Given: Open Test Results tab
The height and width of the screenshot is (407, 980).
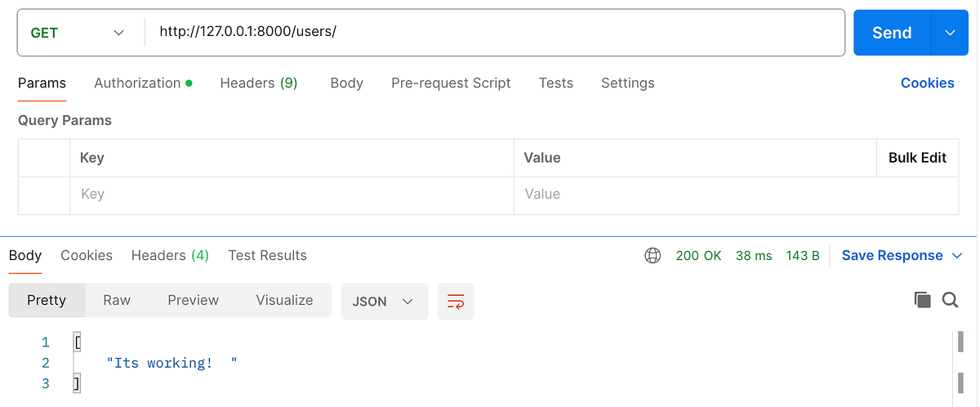Looking at the screenshot, I should tap(268, 255).
